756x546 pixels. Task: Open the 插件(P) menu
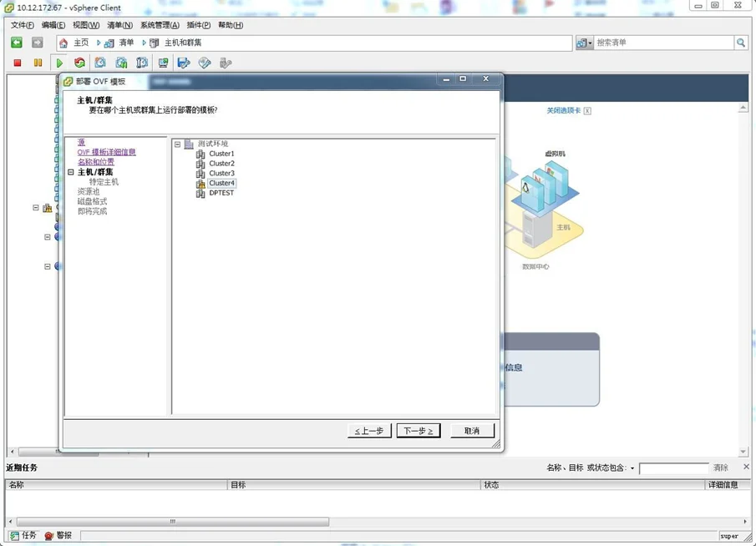[x=198, y=25]
